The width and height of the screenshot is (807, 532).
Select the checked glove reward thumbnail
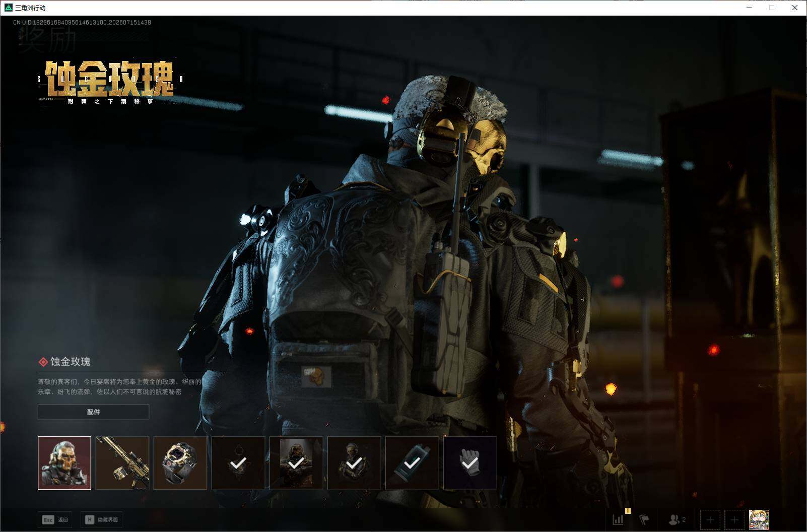click(x=470, y=463)
